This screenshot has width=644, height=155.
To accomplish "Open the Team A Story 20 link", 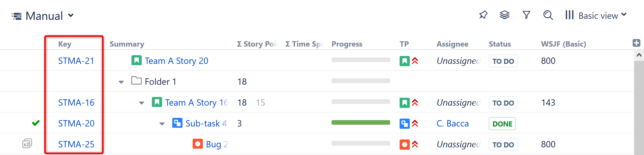I will pos(176,61).
